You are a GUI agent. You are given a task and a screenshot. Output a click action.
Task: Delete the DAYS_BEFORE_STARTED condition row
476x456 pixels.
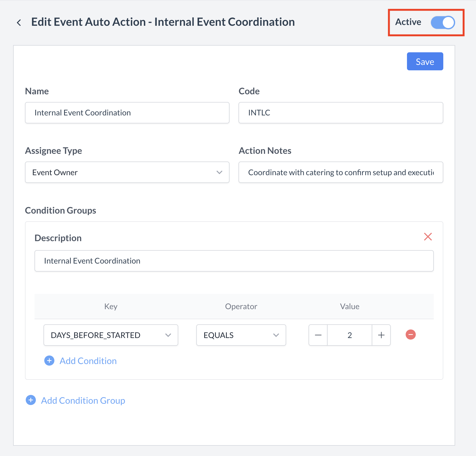point(411,335)
